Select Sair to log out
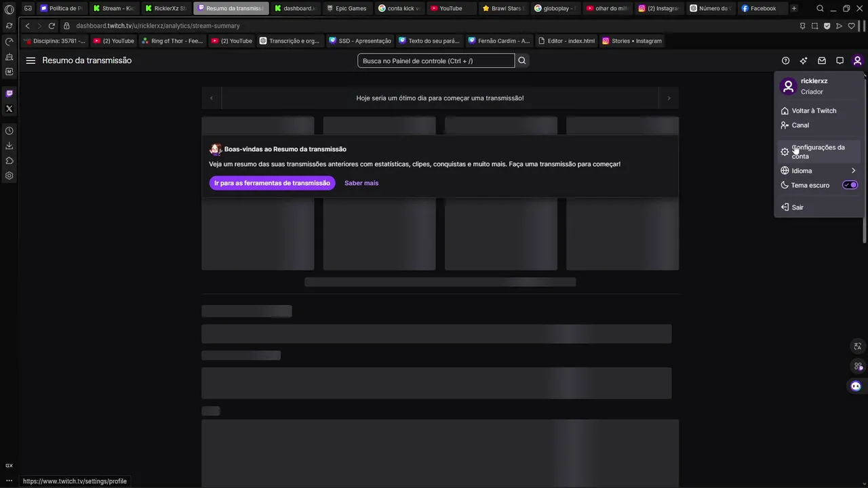 pos(818,207)
